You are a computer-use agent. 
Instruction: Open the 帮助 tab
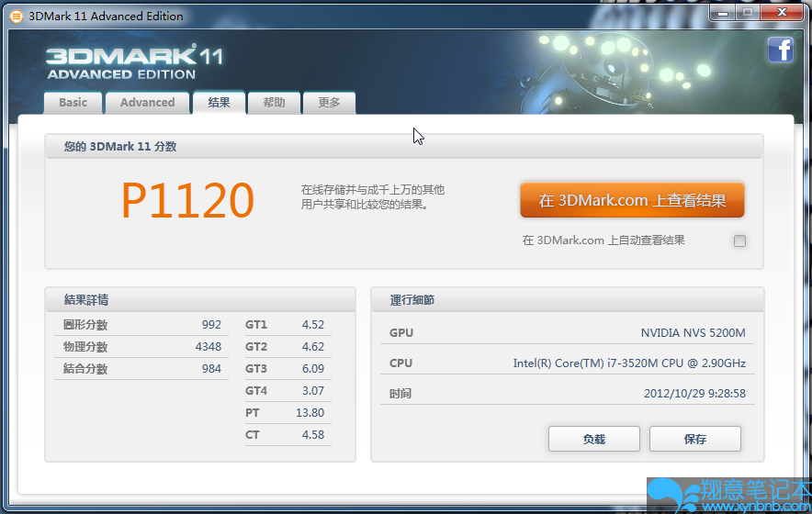(274, 103)
